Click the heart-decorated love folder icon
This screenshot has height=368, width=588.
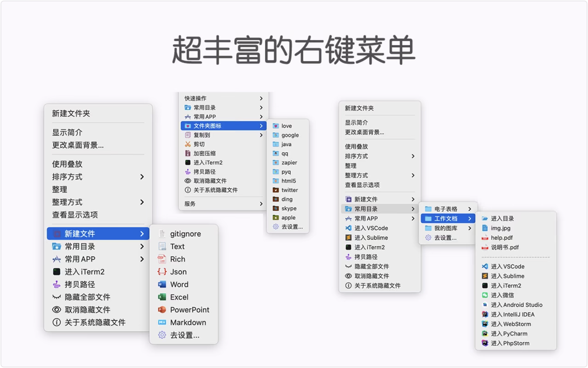pos(276,126)
